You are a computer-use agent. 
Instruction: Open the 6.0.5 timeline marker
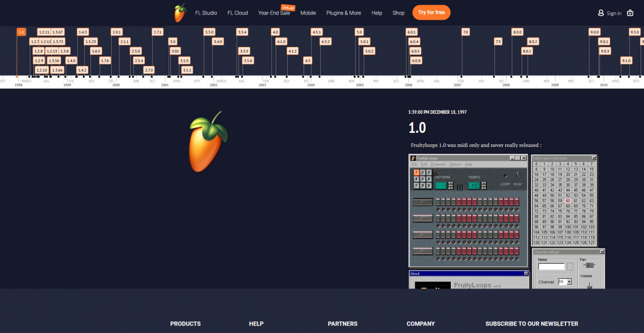click(x=415, y=51)
